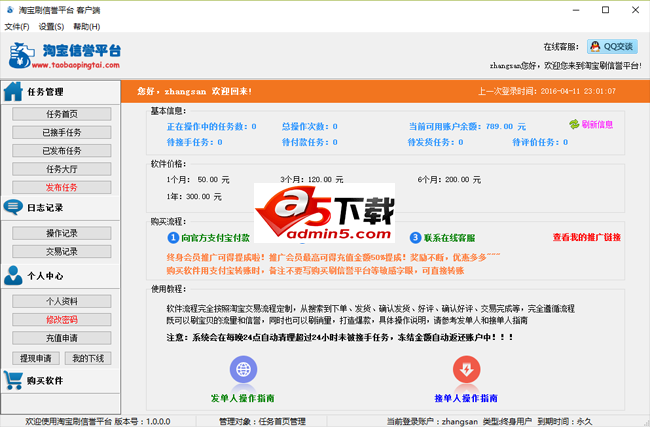Click the app icon in title bar

click(x=10, y=10)
